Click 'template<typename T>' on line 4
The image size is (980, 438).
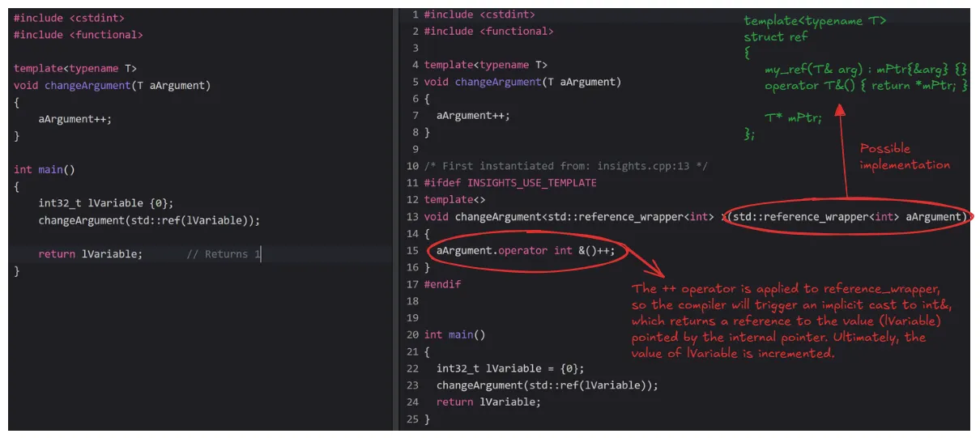[486, 65]
